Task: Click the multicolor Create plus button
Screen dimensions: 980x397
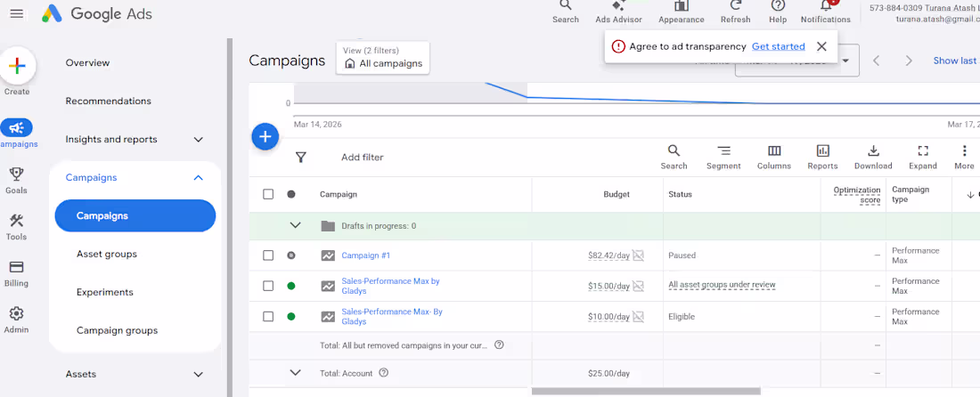Action: 18,66
